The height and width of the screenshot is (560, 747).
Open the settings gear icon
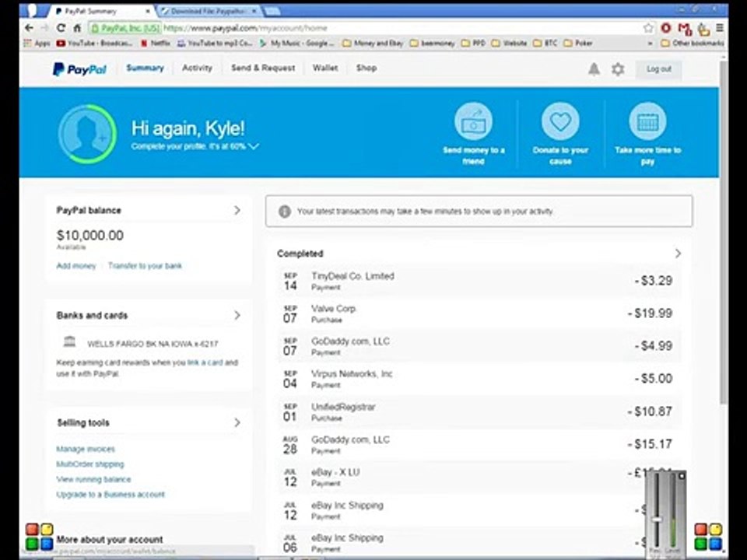pos(618,69)
